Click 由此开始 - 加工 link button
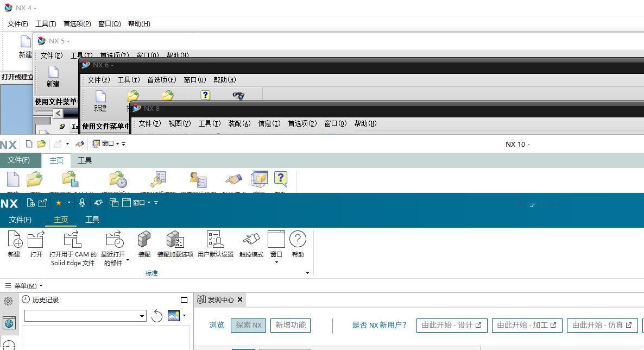This screenshot has width=644, height=350. click(x=527, y=326)
